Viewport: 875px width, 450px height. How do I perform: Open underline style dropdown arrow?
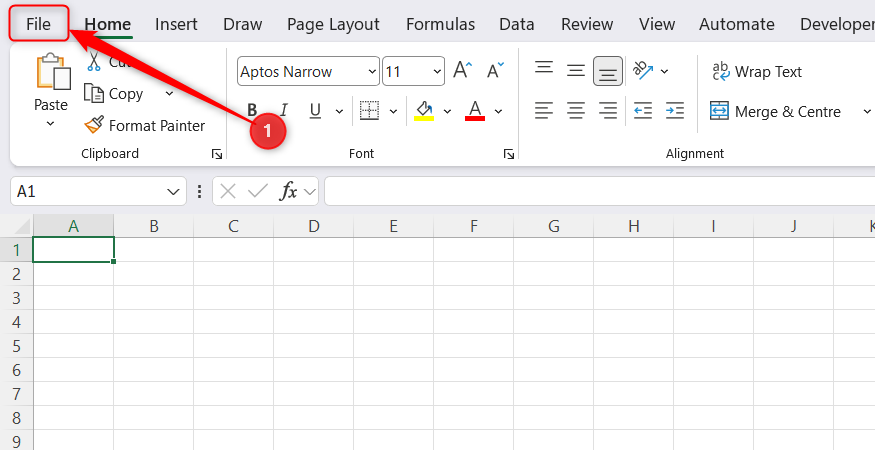pos(339,111)
